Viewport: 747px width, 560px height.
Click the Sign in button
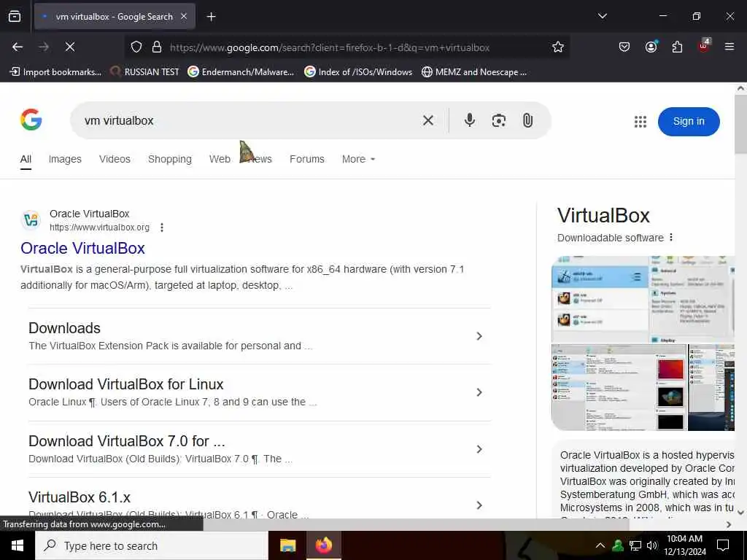click(x=689, y=122)
